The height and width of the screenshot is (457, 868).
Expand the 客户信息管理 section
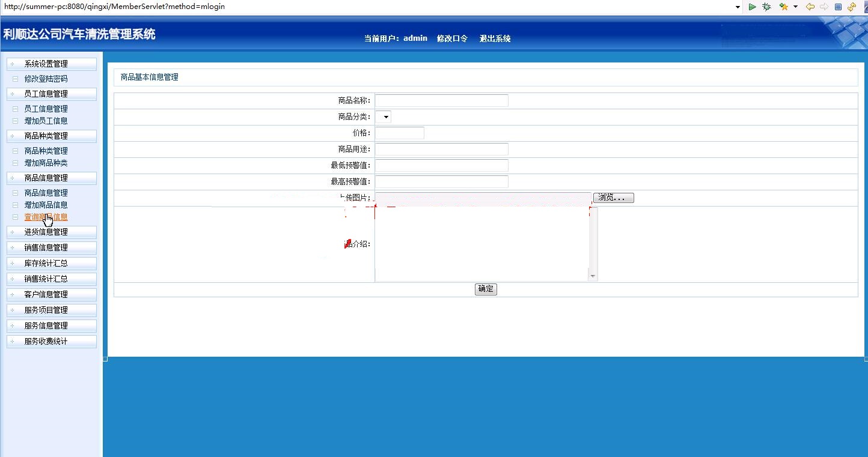[51, 294]
